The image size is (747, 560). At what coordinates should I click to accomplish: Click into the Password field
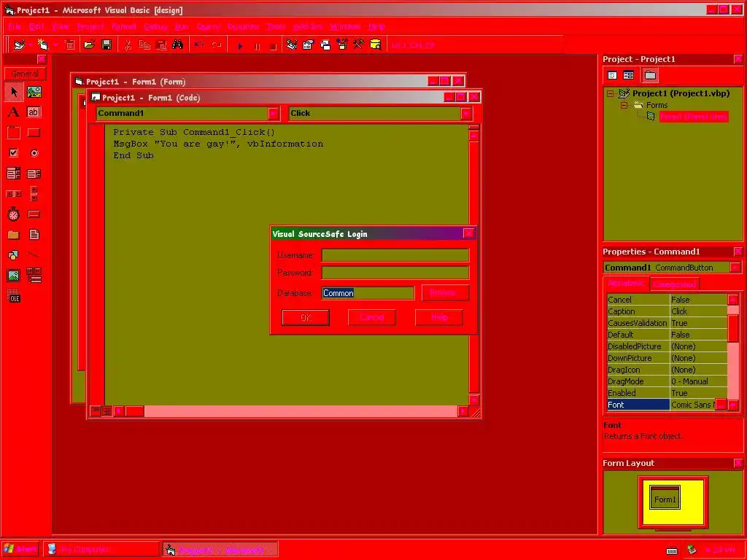395,273
